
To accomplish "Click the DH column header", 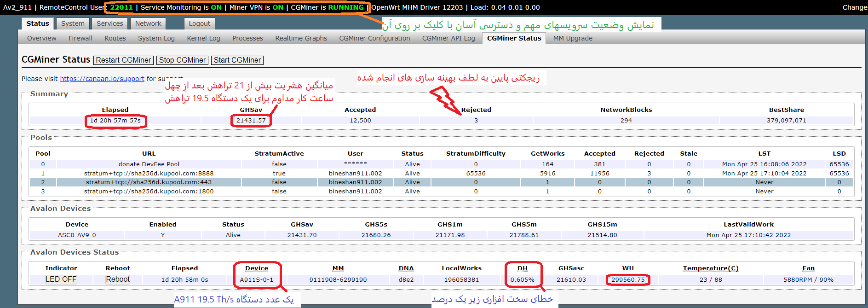I will click(x=523, y=268).
